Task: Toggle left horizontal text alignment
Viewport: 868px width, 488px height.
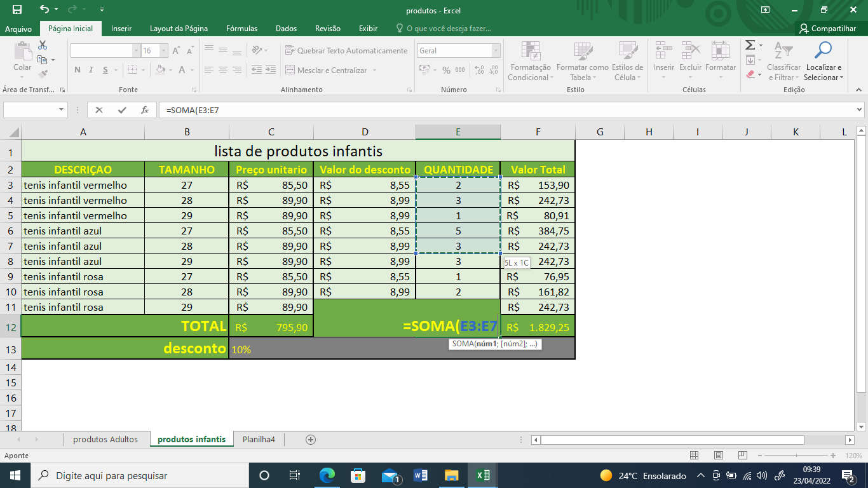Action: [208, 70]
